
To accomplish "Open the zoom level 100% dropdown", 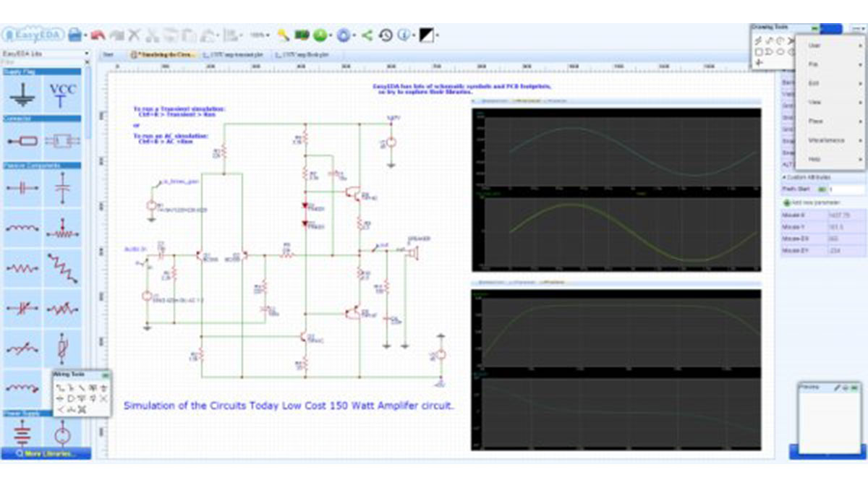I will pos(258,33).
